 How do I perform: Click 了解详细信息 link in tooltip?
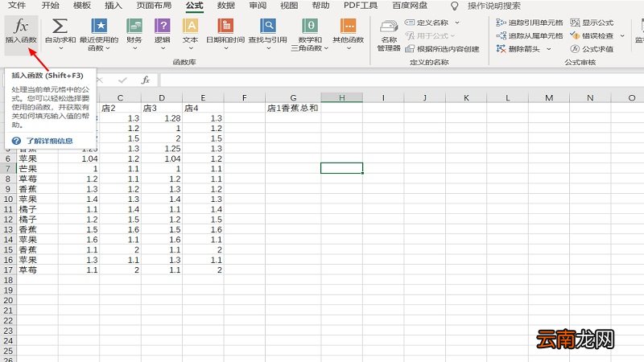point(49,141)
